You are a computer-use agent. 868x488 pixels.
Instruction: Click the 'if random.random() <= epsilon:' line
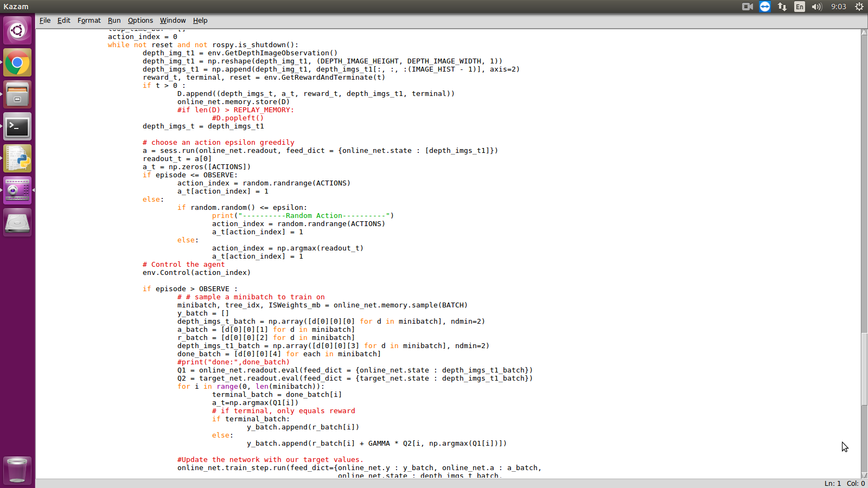242,208
